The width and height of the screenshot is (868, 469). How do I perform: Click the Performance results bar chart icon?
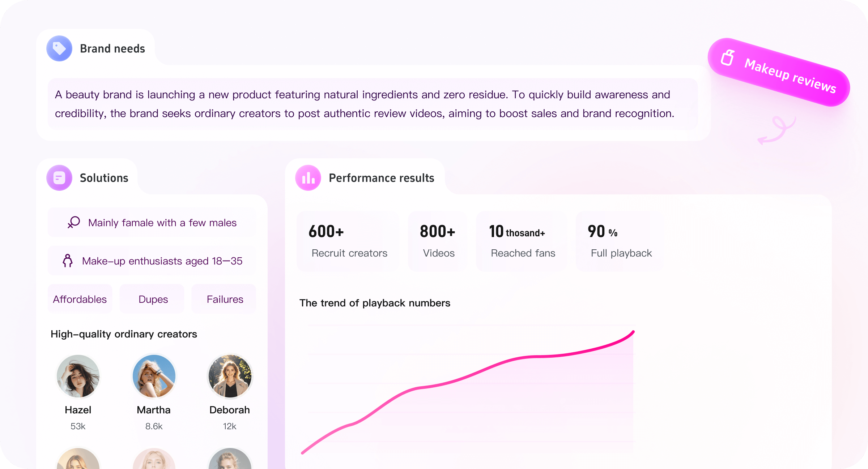coord(308,178)
